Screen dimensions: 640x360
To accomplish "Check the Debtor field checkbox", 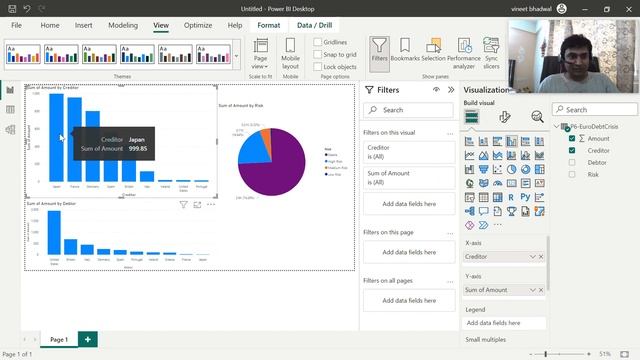I will [572, 162].
